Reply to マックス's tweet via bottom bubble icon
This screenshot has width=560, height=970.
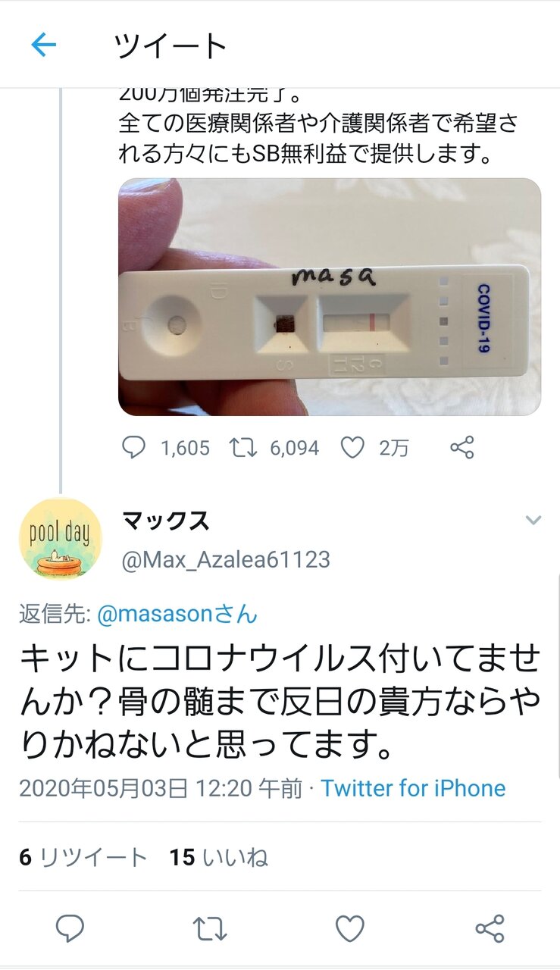pyautogui.click(x=70, y=928)
